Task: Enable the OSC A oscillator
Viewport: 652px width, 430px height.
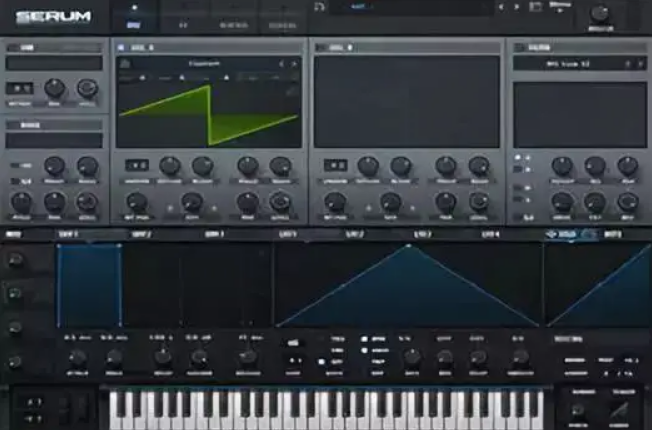Action: click(x=121, y=47)
